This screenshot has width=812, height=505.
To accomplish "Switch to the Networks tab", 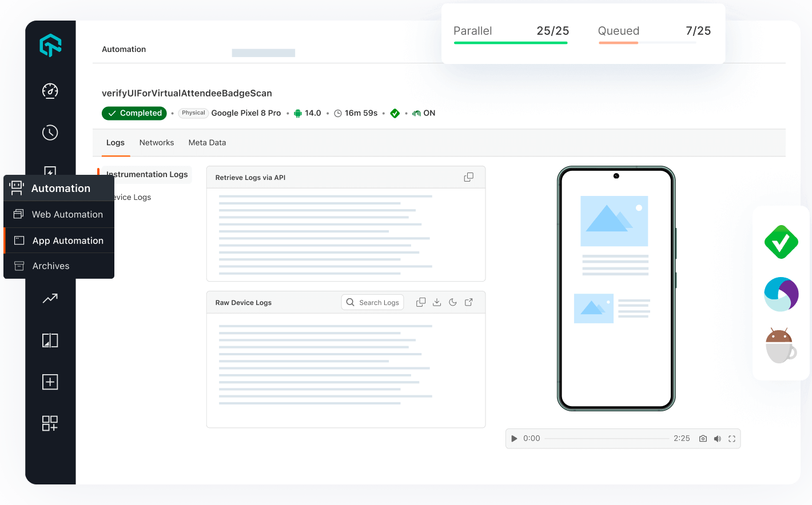I will [x=157, y=142].
